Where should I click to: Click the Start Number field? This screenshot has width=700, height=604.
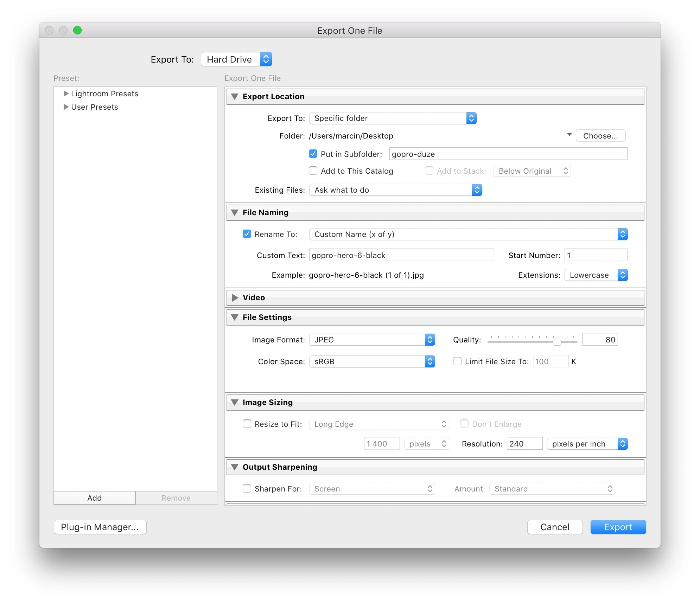[x=596, y=255]
